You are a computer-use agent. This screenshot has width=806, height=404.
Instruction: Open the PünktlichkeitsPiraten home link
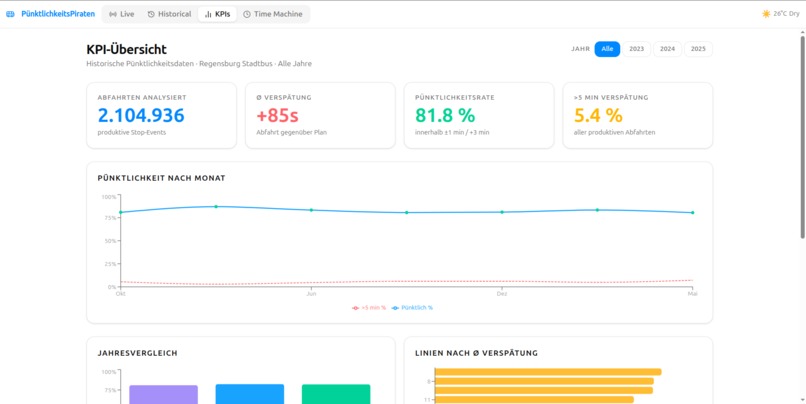pos(58,14)
